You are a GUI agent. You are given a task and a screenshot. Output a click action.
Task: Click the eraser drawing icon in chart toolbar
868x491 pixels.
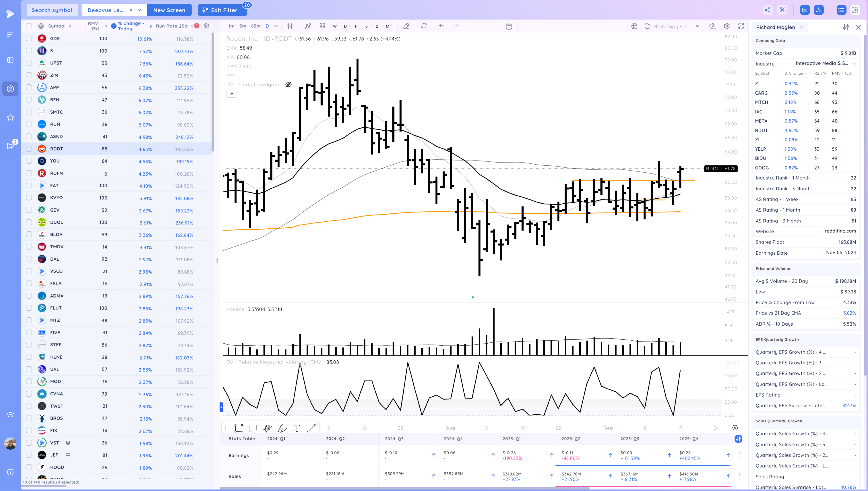pos(406,26)
